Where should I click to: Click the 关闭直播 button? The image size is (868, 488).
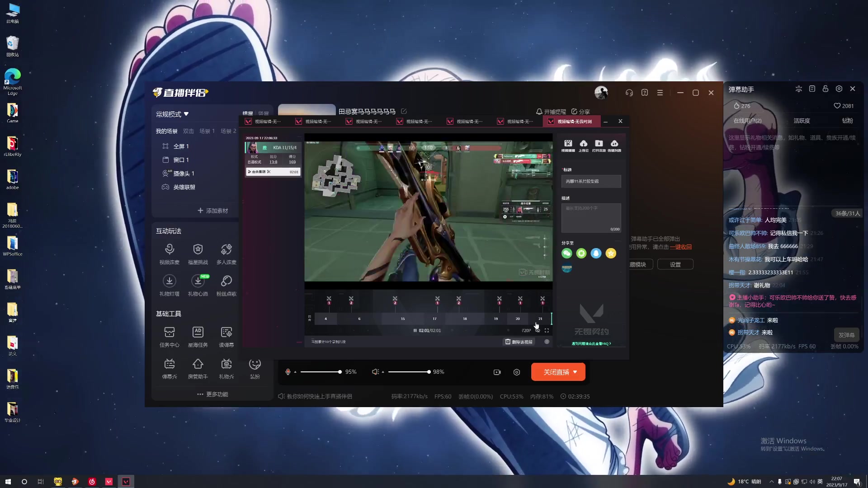[558, 372]
